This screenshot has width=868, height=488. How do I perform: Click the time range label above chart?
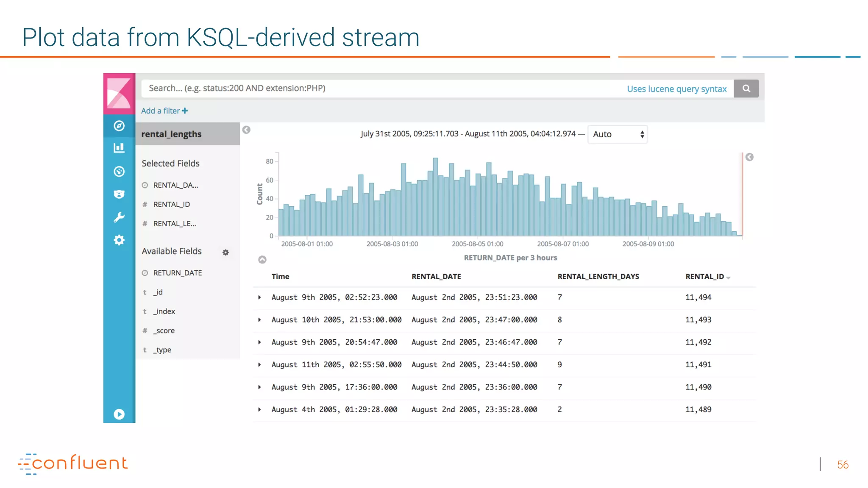click(468, 134)
